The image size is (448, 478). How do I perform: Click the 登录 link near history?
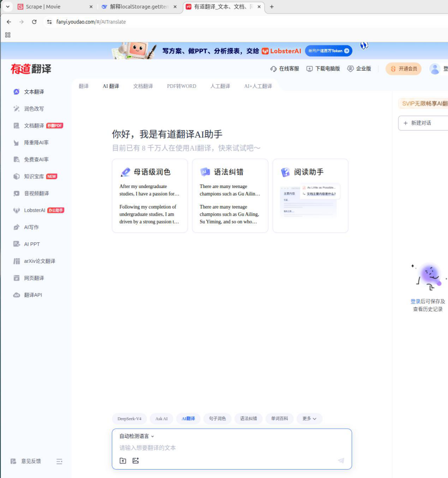tap(415, 302)
